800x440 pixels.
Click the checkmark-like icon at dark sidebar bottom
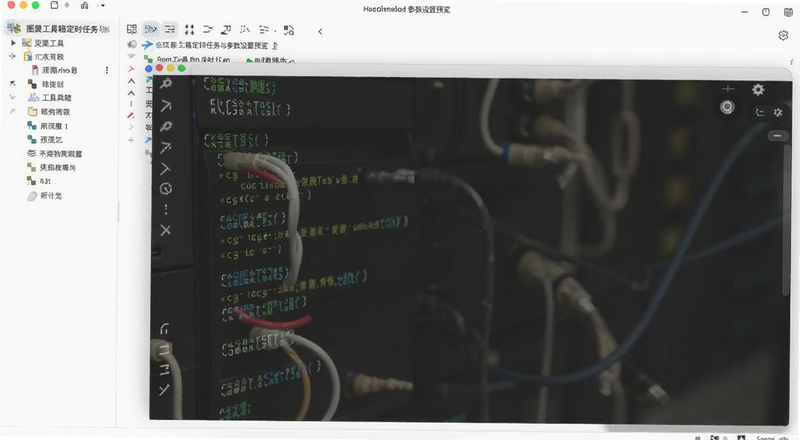tap(164, 390)
